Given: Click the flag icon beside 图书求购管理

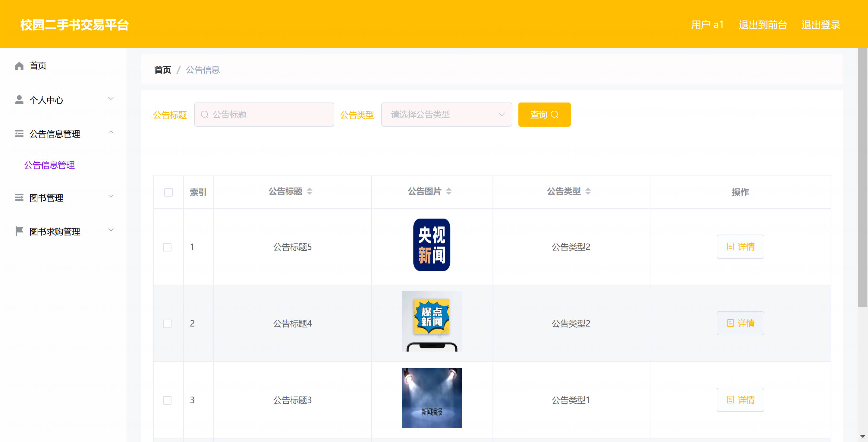Looking at the screenshot, I should [x=19, y=231].
